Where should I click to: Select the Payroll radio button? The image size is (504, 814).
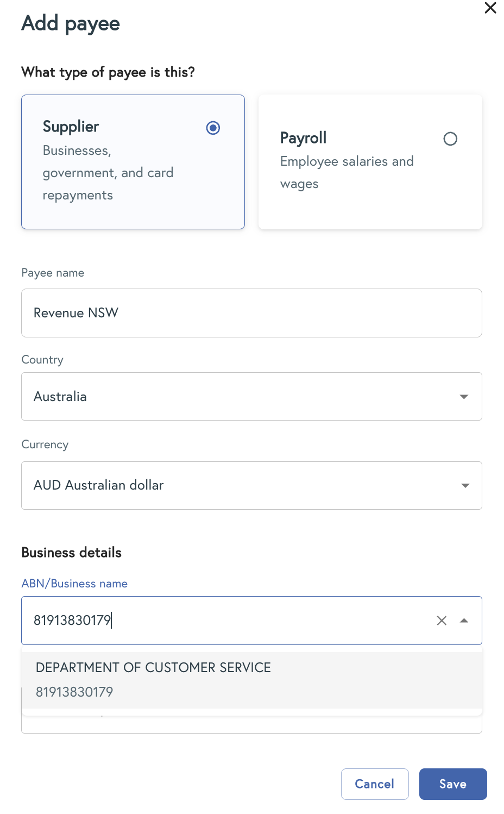(x=450, y=139)
